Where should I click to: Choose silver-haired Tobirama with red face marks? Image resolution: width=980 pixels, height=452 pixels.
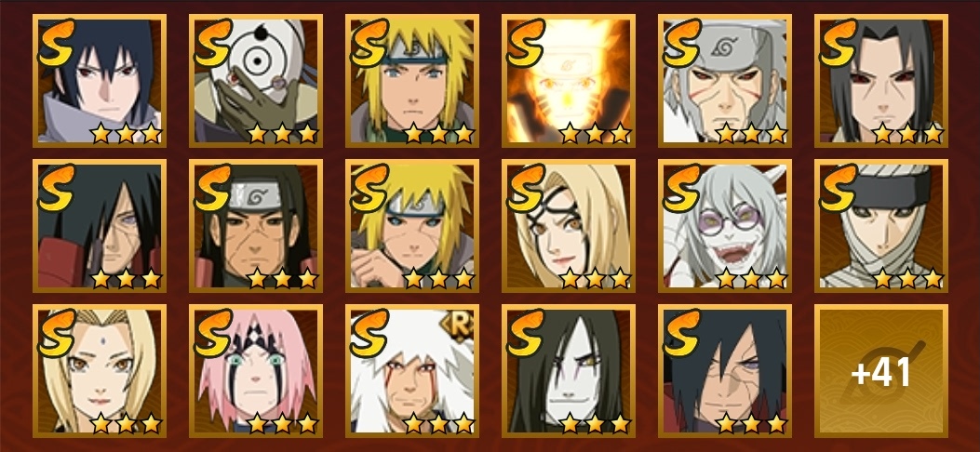[x=724, y=81]
